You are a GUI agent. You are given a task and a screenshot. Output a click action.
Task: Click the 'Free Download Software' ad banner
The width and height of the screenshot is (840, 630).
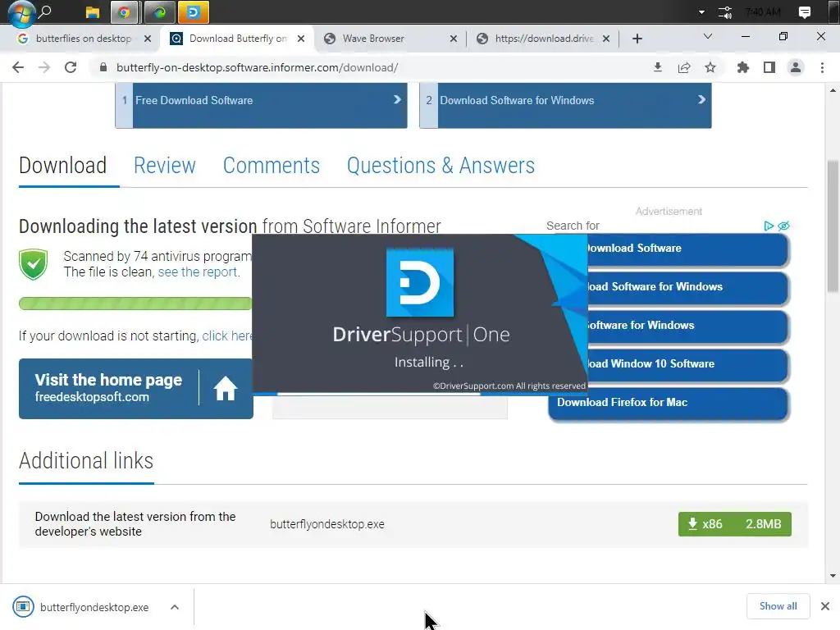click(x=262, y=105)
